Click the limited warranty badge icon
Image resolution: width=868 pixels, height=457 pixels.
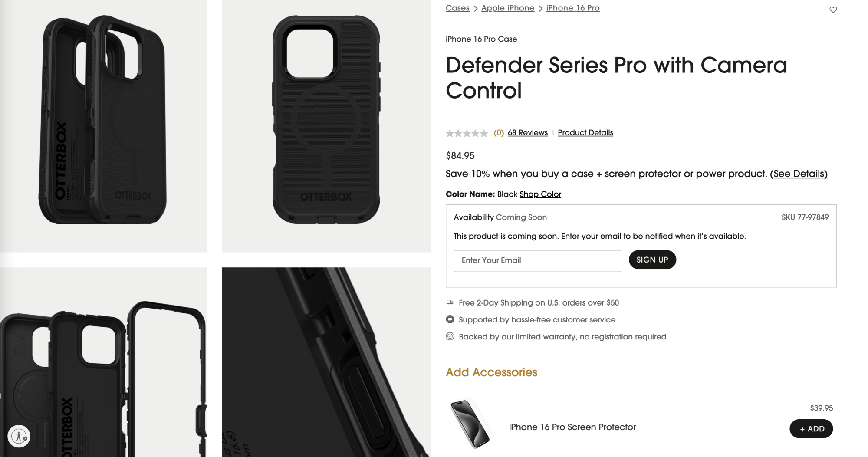click(450, 336)
